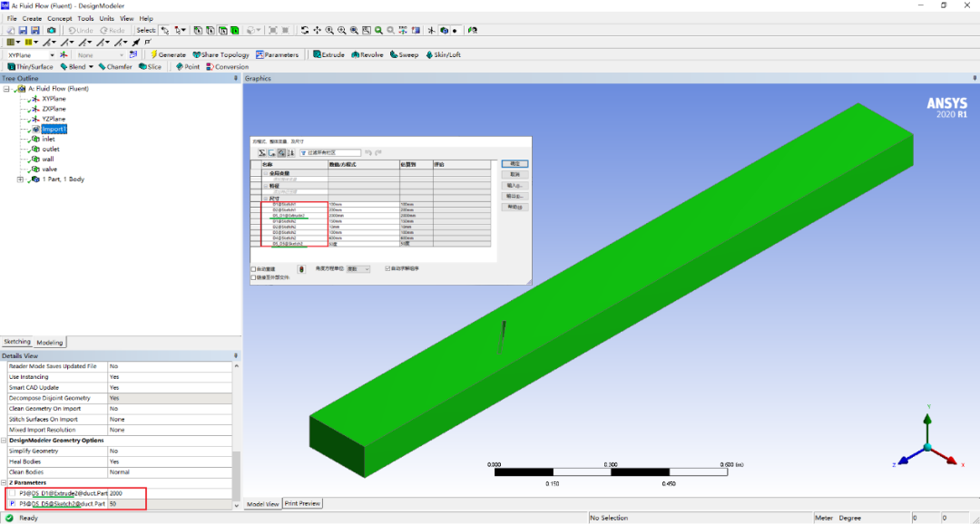Click the Share Topology button
This screenshot has height=524, width=980.
point(221,55)
